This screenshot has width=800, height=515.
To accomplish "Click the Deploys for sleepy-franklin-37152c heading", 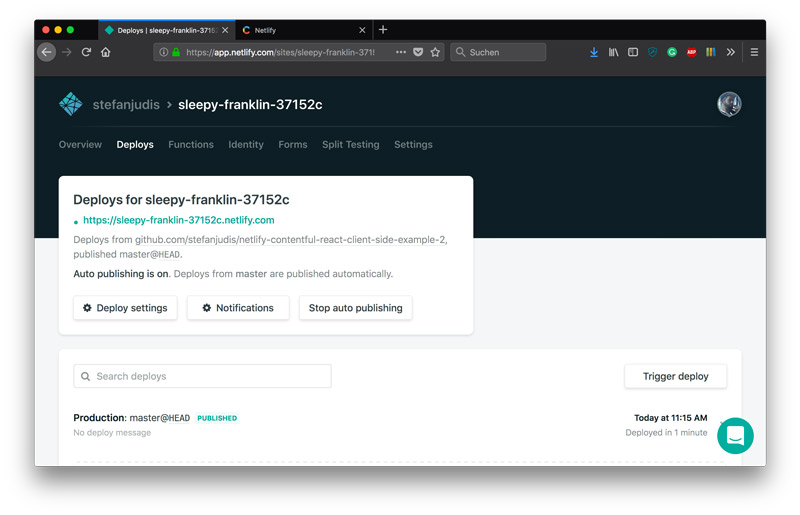I will [x=181, y=200].
